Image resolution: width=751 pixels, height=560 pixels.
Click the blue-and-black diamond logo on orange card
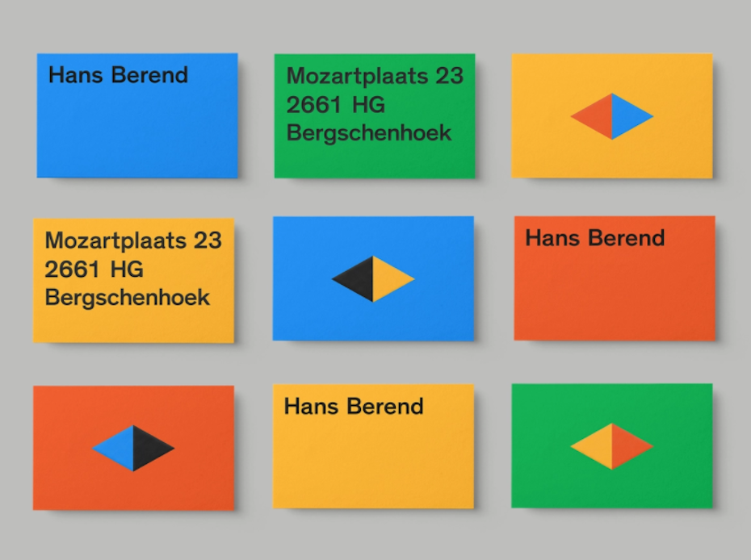tap(133, 448)
